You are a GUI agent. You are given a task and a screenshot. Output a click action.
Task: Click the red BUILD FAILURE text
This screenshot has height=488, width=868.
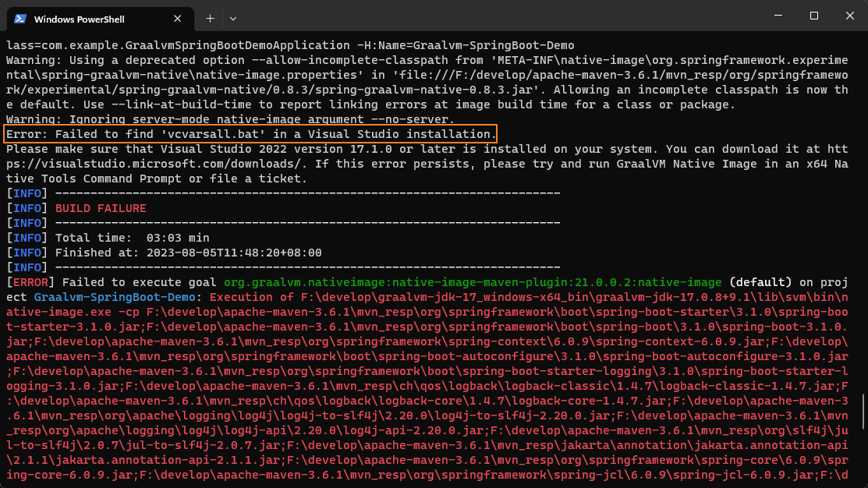(x=101, y=209)
